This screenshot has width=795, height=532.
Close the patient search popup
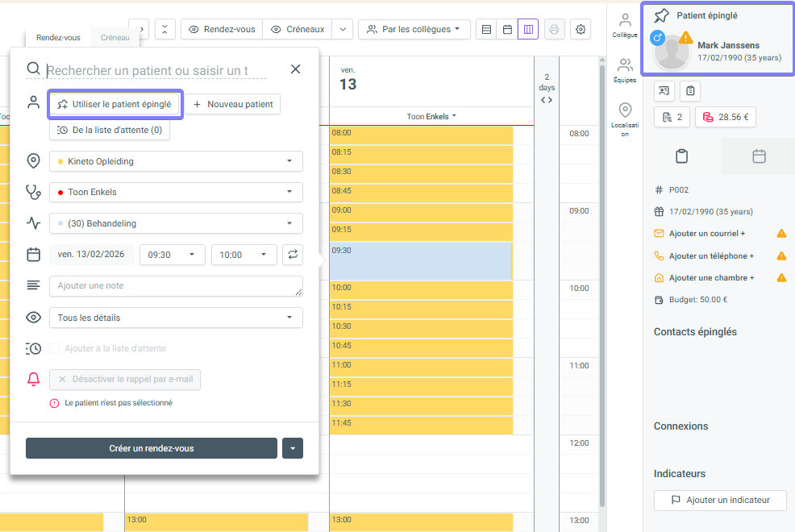pyautogui.click(x=295, y=69)
